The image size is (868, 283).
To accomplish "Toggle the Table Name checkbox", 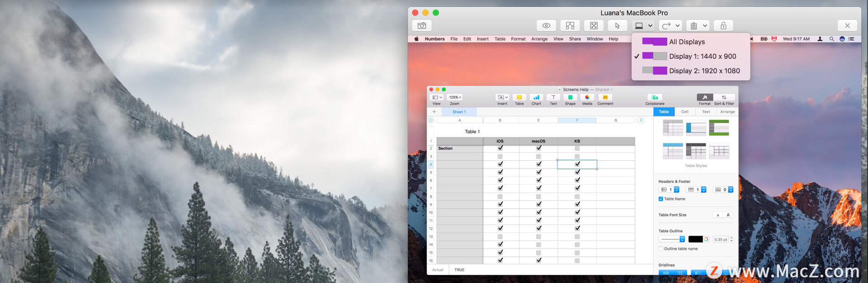I will (661, 199).
